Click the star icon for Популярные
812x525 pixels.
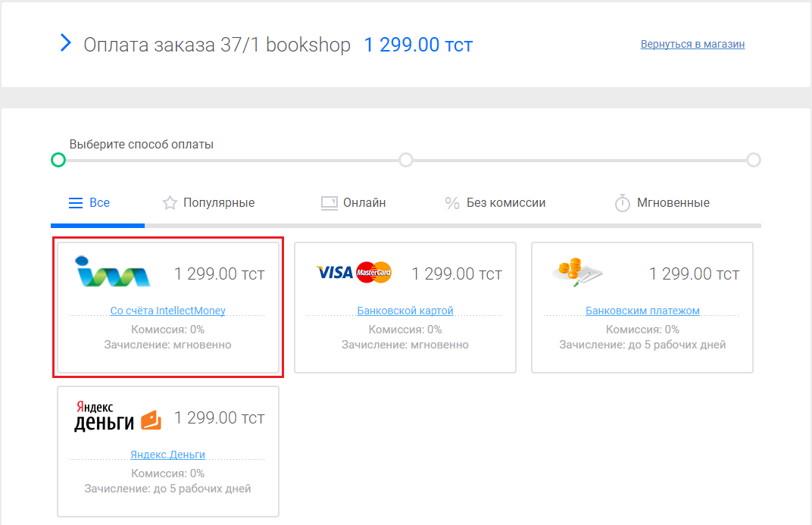[170, 203]
